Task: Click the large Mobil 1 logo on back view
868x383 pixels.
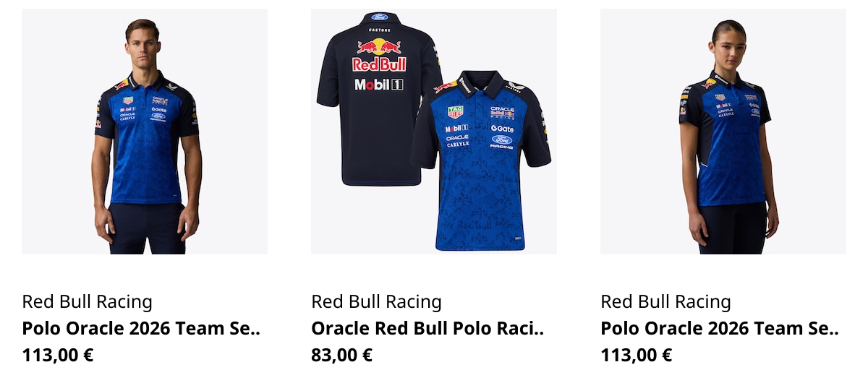Action: pos(379,85)
